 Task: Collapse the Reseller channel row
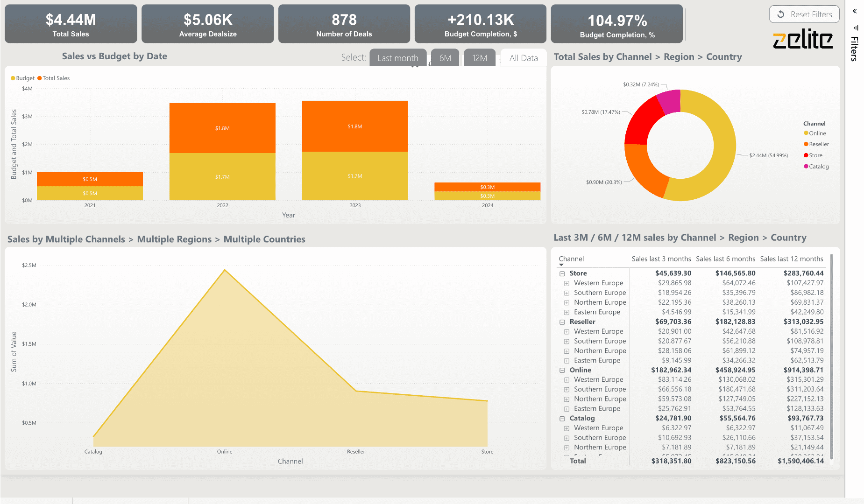click(x=562, y=322)
